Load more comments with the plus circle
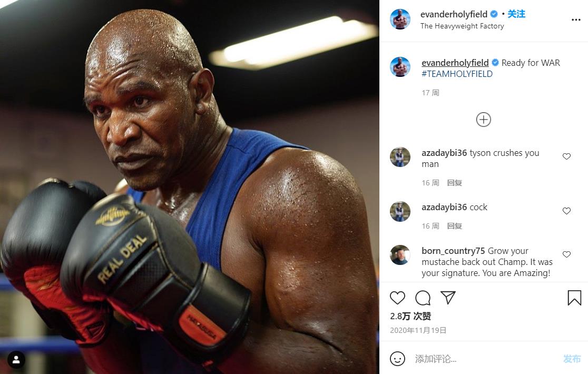 click(x=483, y=120)
